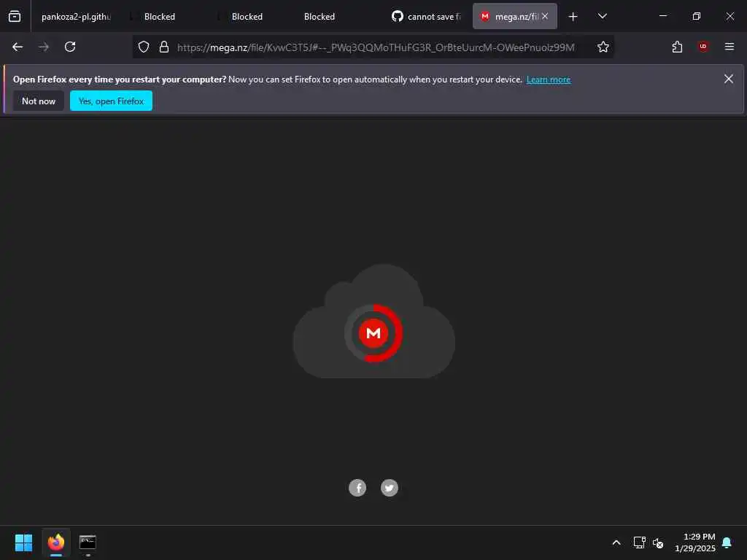The image size is (747, 560).
Task: Open MEGA's Twitter page icon
Action: [390, 488]
